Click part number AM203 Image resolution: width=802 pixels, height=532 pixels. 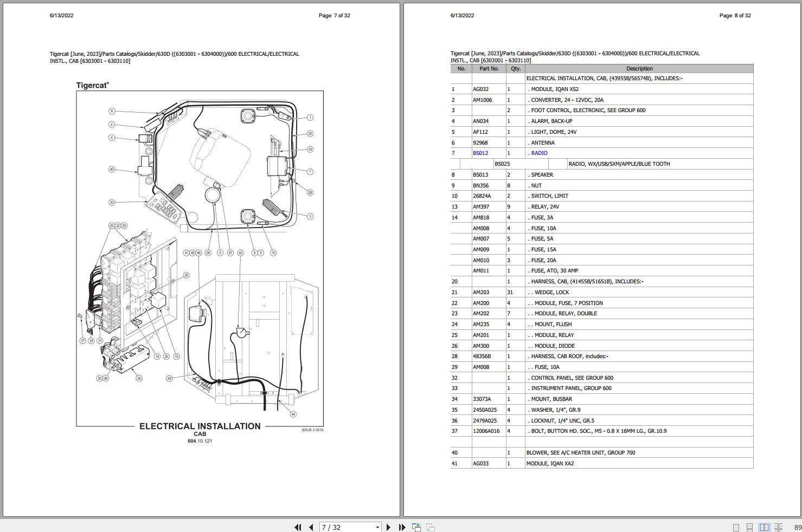[481, 293]
